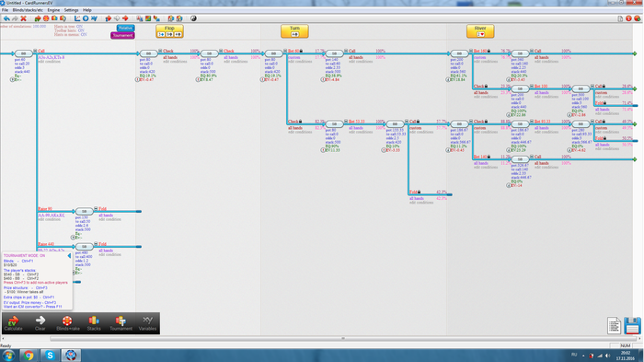Select the turn card slot

coord(295,35)
